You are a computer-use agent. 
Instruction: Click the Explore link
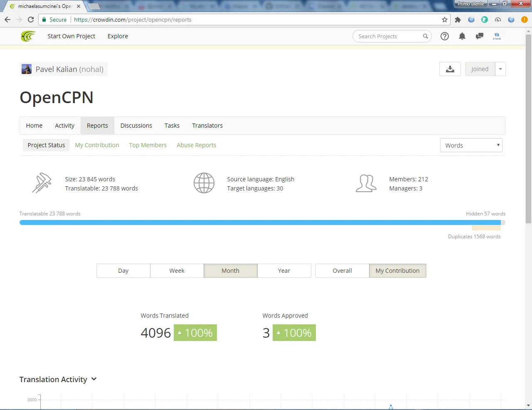(118, 36)
